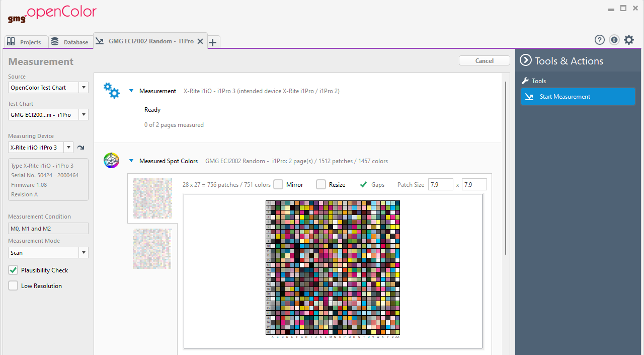The width and height of the screenshot is (644, 355).
Task: Switch to the Database tab
Action: 70,42
